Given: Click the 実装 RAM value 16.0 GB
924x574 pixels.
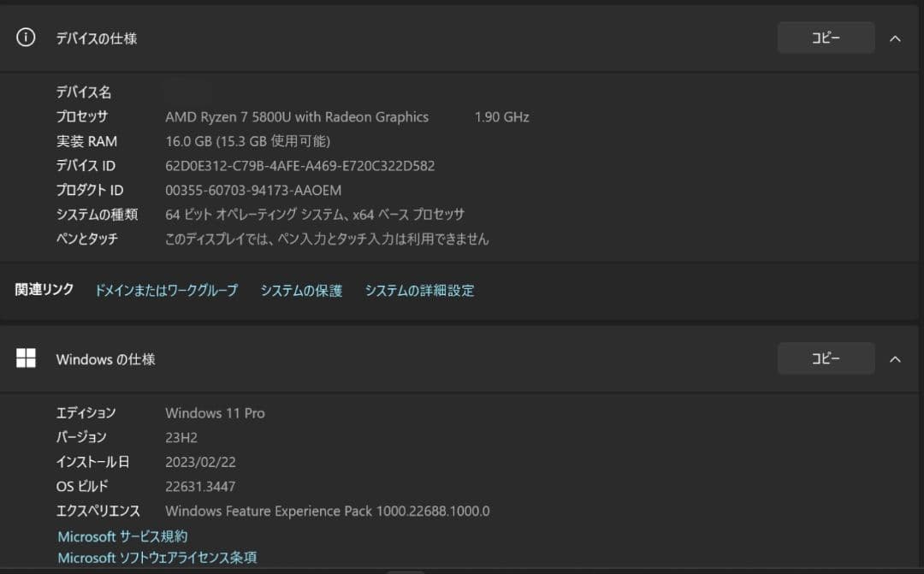Looking at the screenshot, I should click(247, 140).
